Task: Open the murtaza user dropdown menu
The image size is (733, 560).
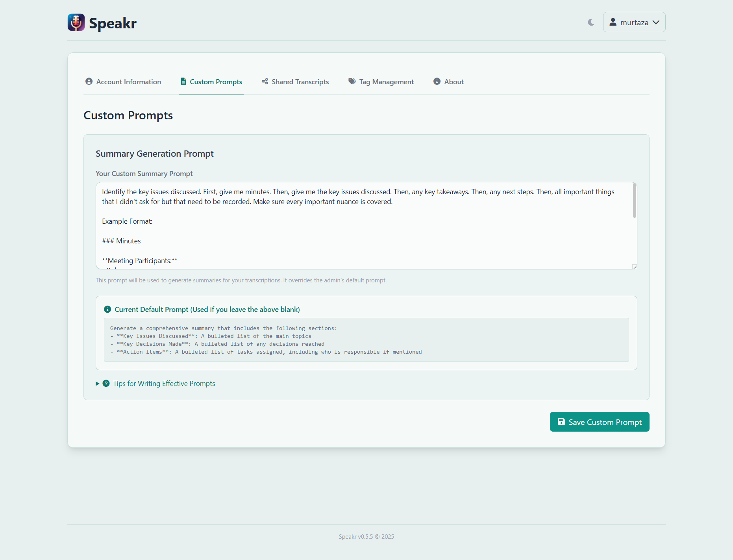Action: 634,22
